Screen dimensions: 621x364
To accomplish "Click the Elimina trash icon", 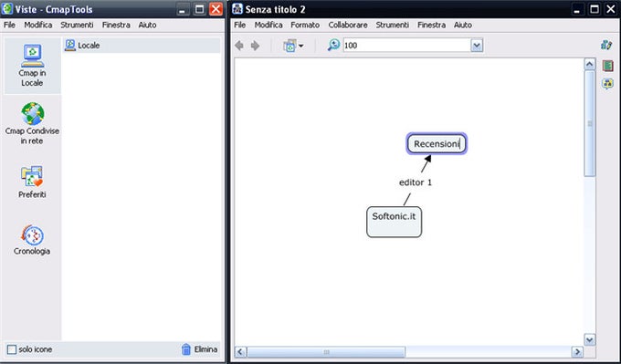I will pyautogui.click(x=185, y=349).
